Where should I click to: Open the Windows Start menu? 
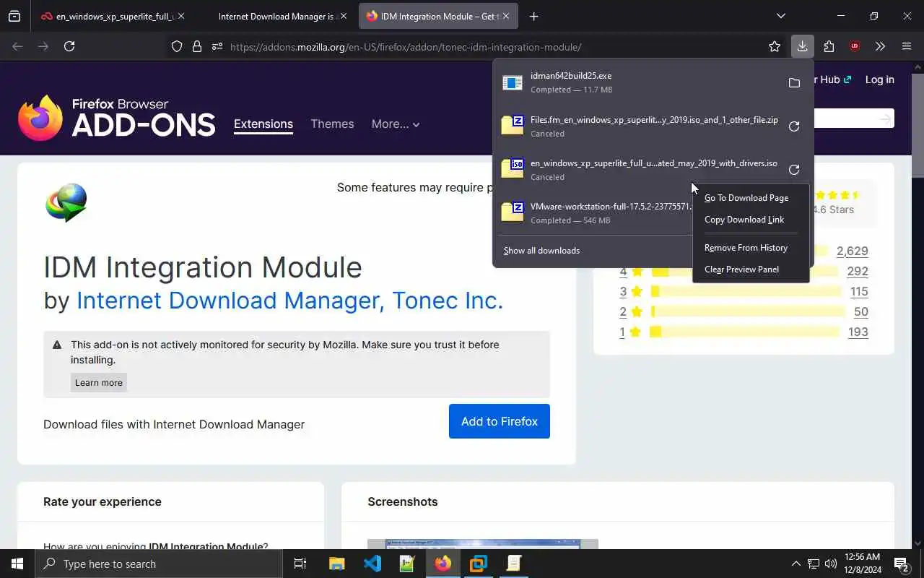[x=17, y=564]
